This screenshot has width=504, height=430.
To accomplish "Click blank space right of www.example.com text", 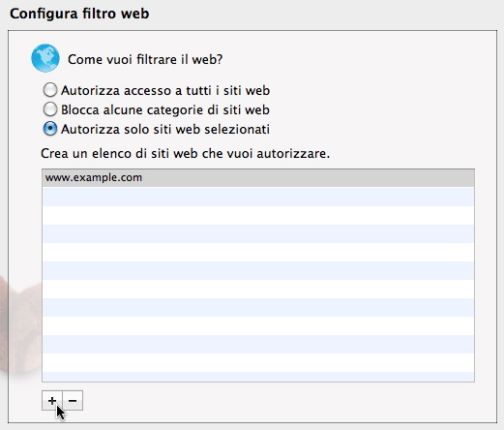I will [307, 178].
